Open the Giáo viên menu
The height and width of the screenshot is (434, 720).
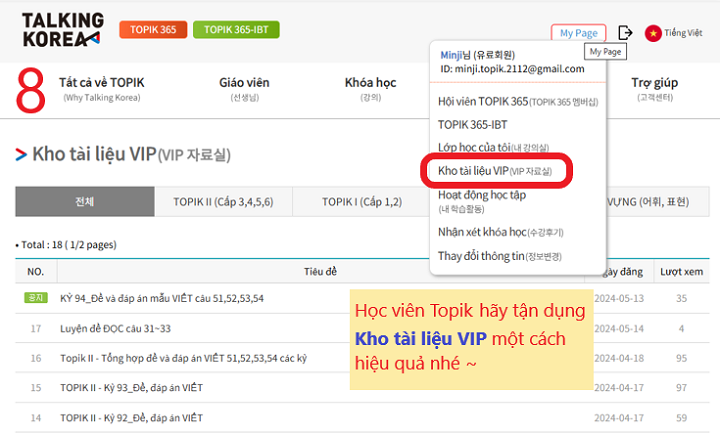coord(244,89)
